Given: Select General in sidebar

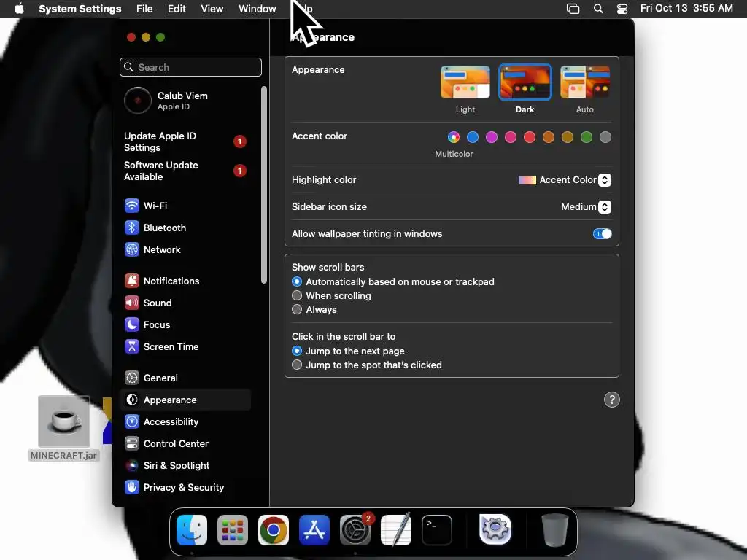Looking at the screenshot, I should 185,378.
